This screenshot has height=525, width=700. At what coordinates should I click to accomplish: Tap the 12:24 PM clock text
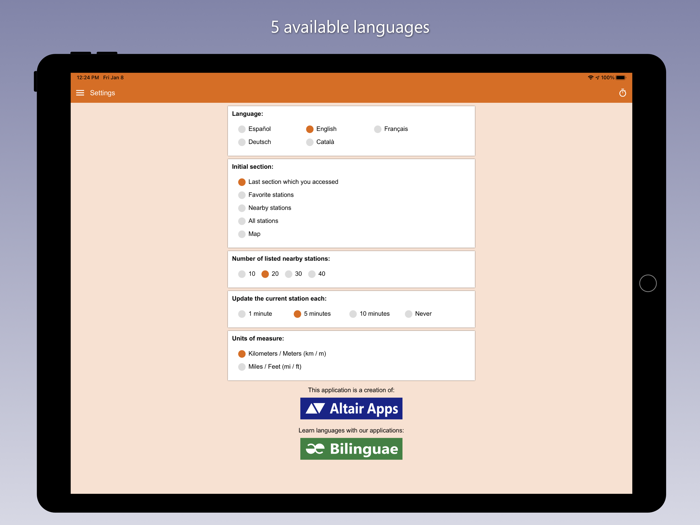click(x=88, y=78)
